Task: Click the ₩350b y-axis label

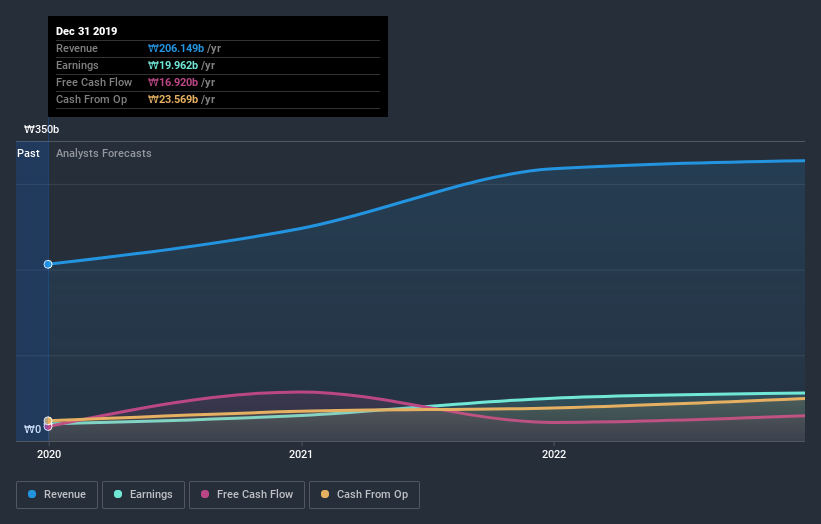Action: coord(41,129)
